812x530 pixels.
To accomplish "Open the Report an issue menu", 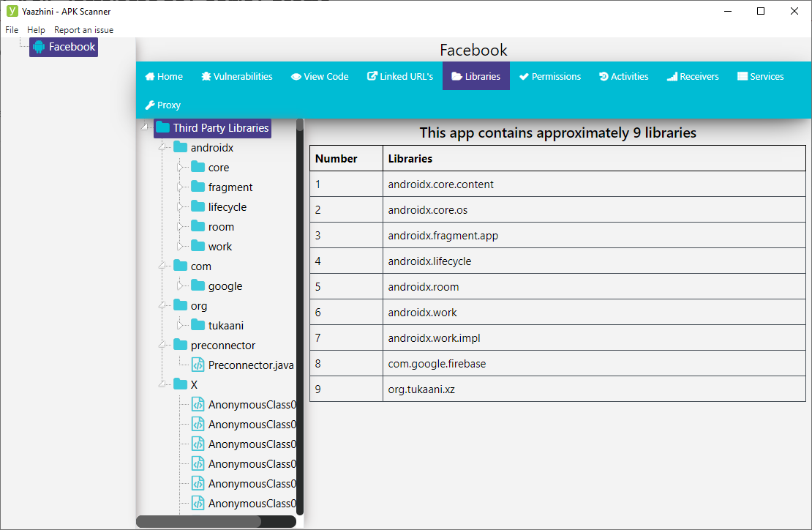I will (x=84, y=29).
